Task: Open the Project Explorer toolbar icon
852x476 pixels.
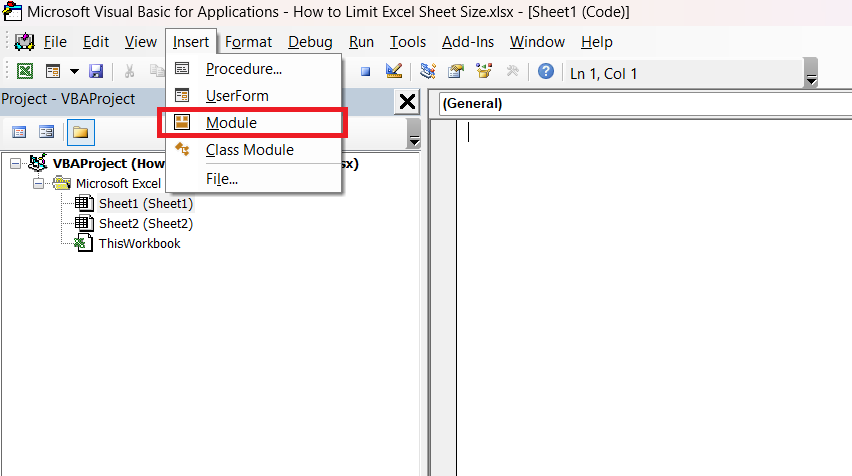Action: pyautogui.click(x=428, y=71)
